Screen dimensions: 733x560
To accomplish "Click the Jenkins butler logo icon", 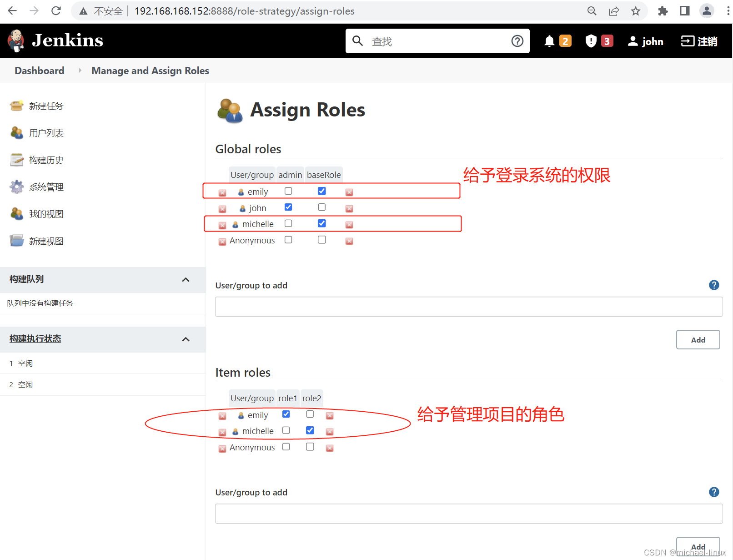I will click(16, 40).
